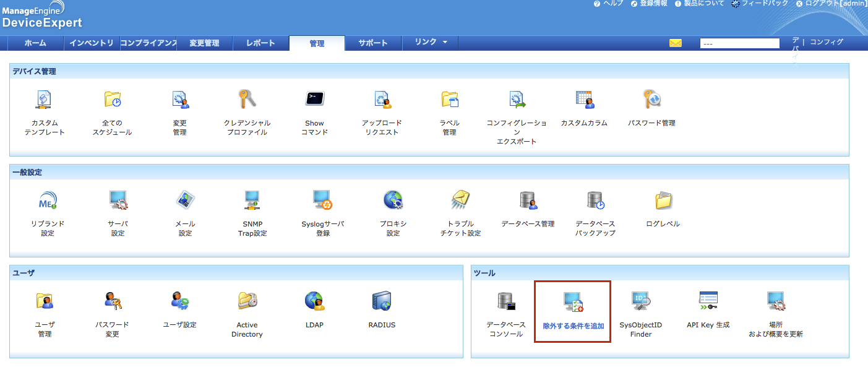Screen dimensions: 868x375
Task: Switch to サポート tab
Action: coord(373,43)
